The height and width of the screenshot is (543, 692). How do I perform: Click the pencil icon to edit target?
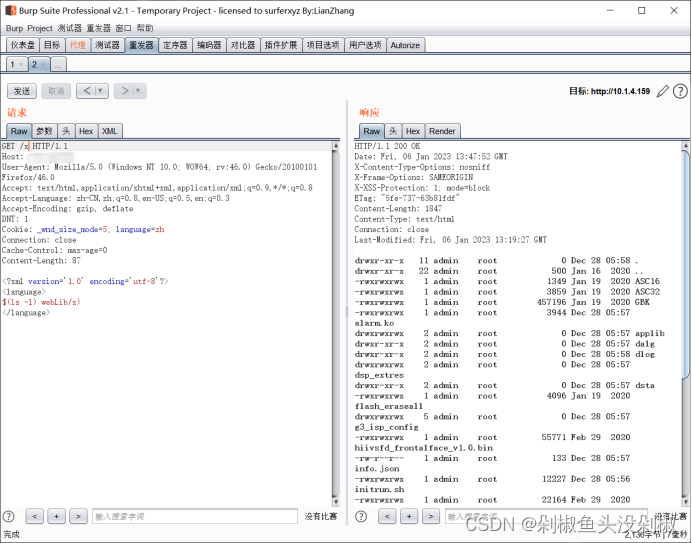point(662,91)
